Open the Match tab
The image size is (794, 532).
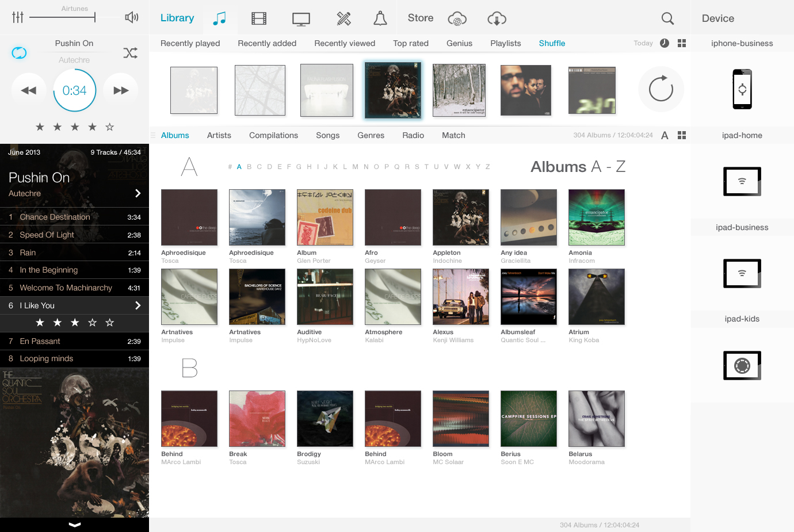(453, 135)
